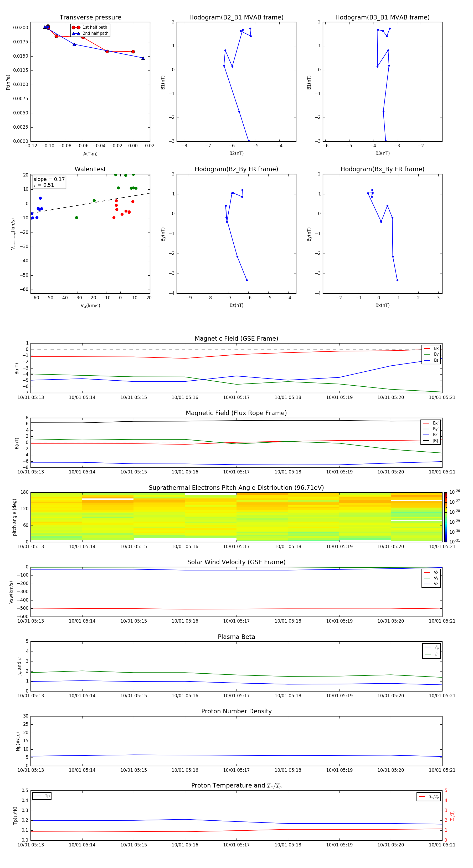Click the 'Hodogram(B3_B1 MVAB frame)' title
Viewport: 473px width, 868px height.
(x=382, y=18)
